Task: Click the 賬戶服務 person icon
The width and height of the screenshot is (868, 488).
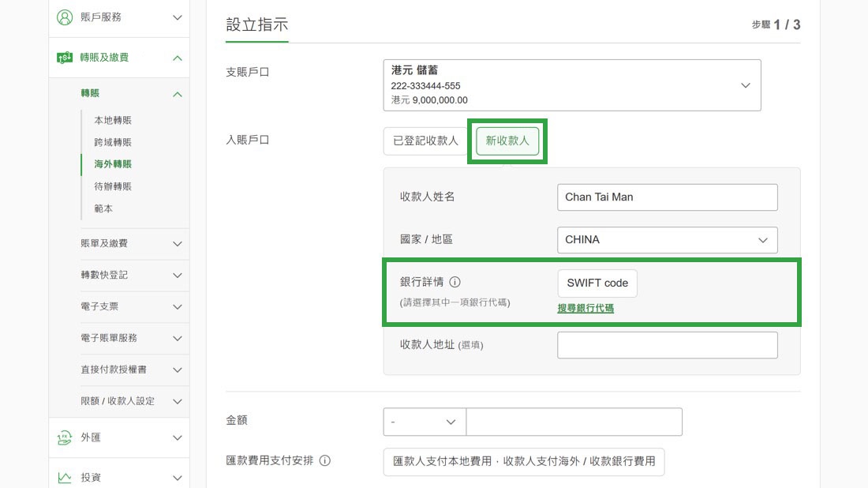Action: point(65,17)
